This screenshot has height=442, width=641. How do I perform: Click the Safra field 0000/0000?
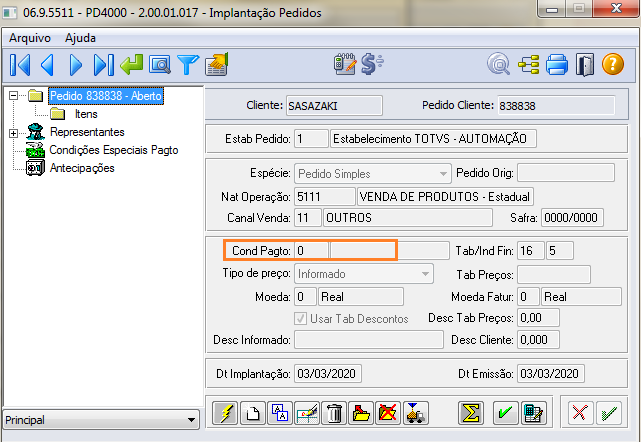[x=572, y=218]
